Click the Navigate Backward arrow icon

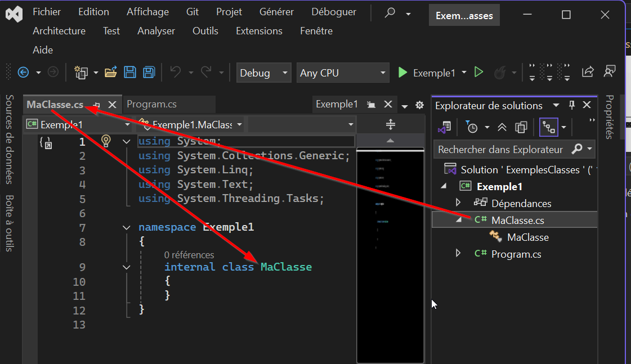23,72
